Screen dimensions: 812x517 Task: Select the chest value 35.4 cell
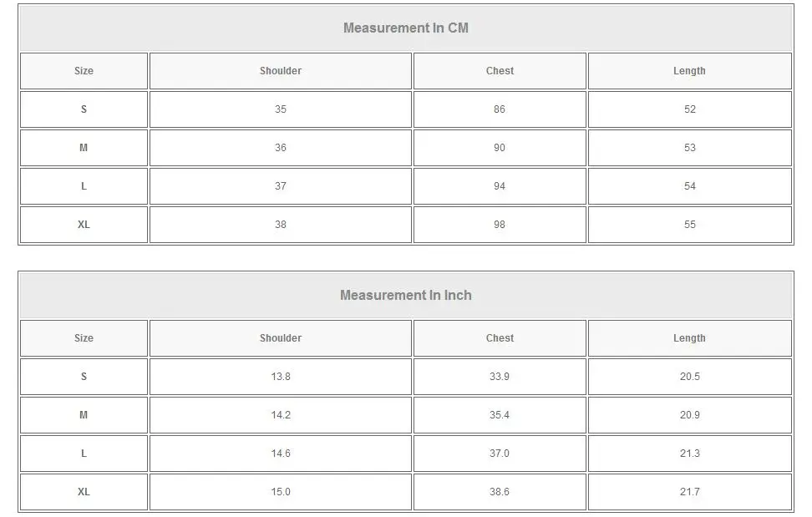coord(500,415)
